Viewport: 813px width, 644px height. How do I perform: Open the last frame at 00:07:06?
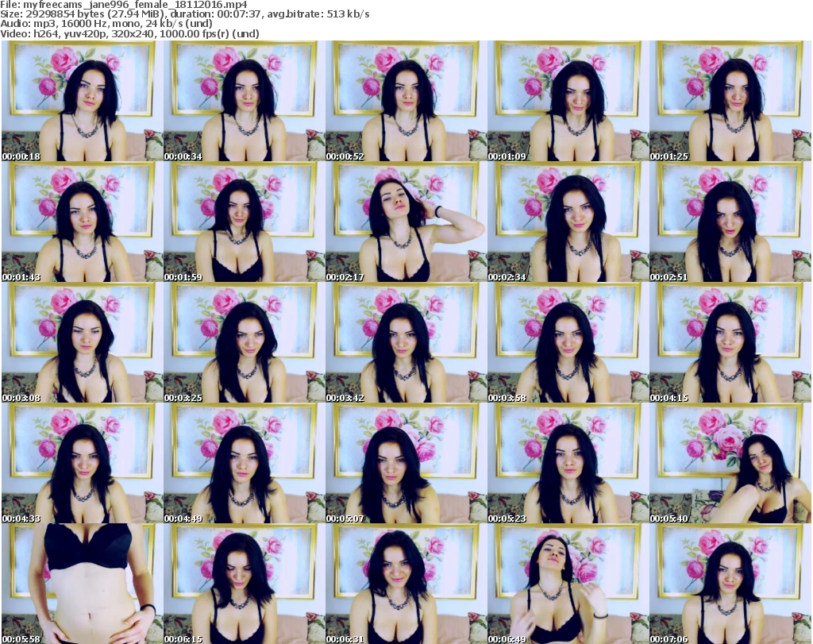tap(730, 584)
